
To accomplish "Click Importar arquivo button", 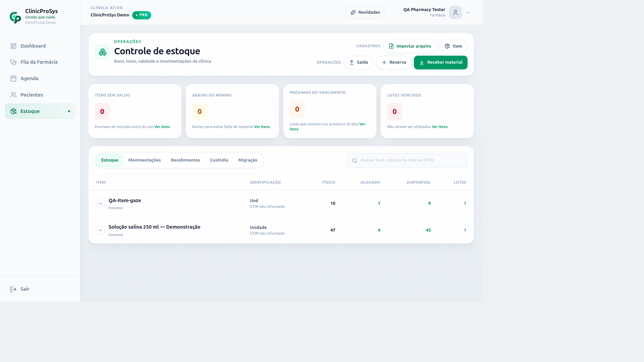I will pos(410,46).
